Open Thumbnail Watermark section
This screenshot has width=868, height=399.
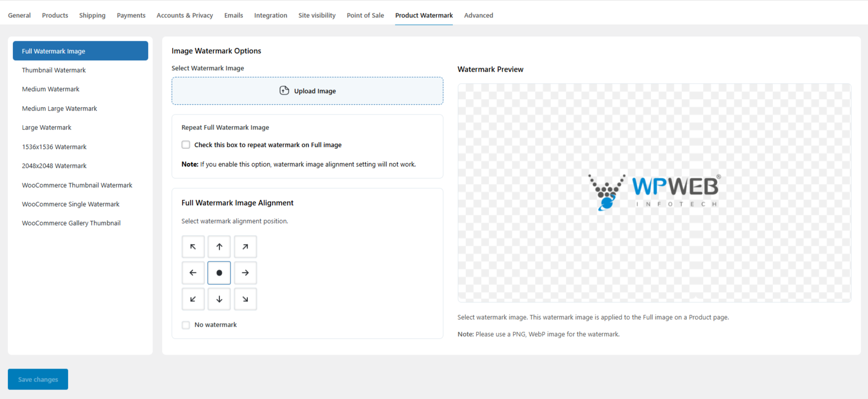(54, 70)
